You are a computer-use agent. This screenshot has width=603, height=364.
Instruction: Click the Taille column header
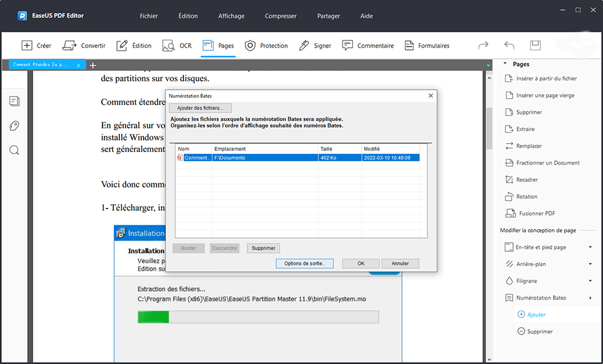(x=339, y=149)
